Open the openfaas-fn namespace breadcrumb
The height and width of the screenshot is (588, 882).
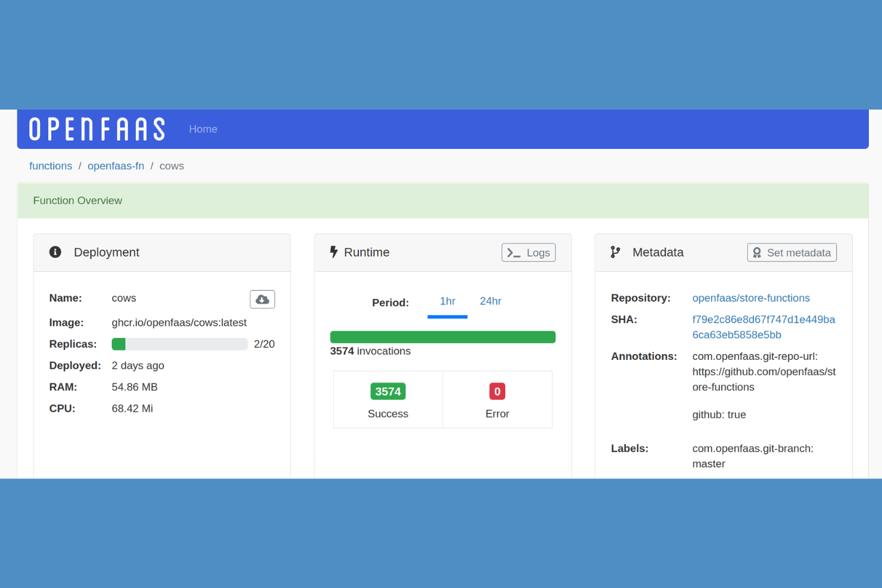(x=116, y=166)
